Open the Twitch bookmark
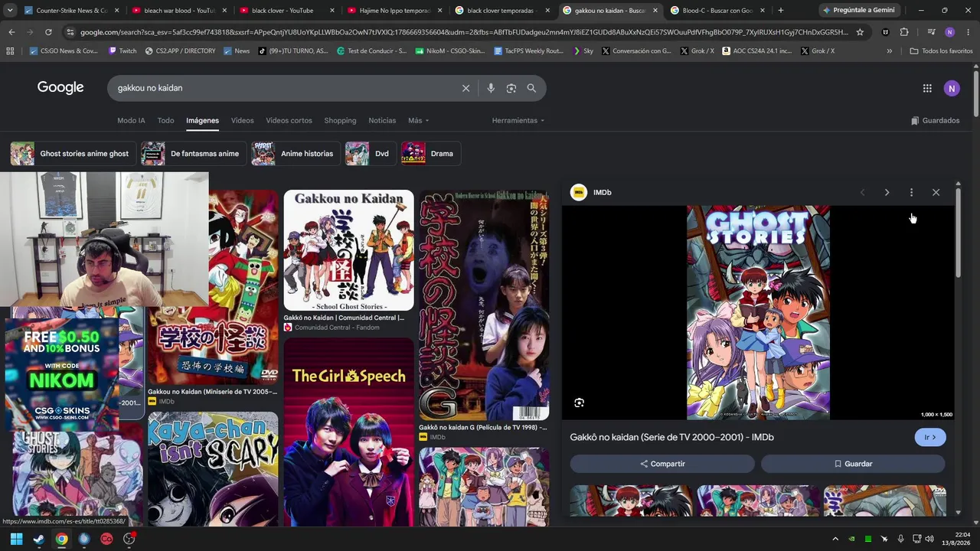 (122, 51)
